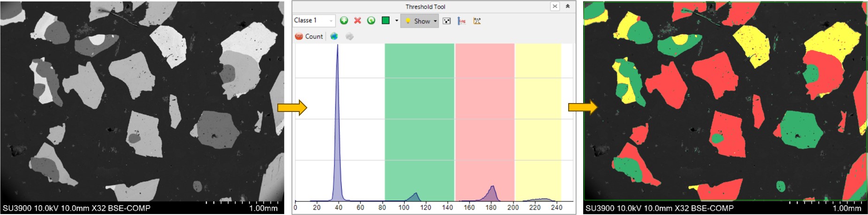Select the yellow threshold band in histogram
This screenshot has height=215, width=868.
coord(538,117)
